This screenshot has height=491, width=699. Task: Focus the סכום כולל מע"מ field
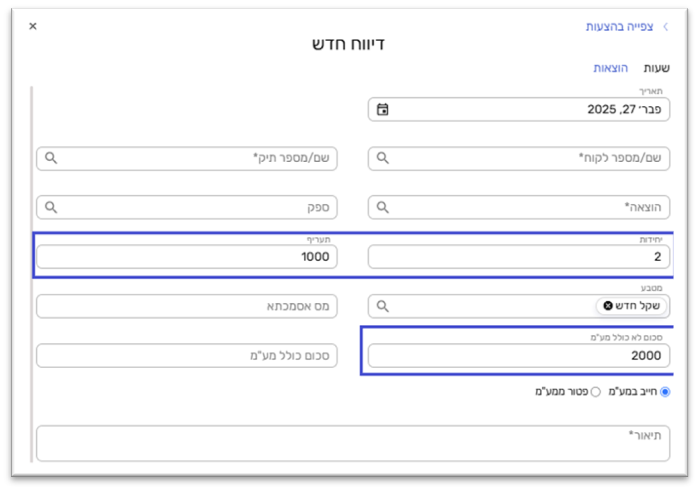click(x=186, y=355)
